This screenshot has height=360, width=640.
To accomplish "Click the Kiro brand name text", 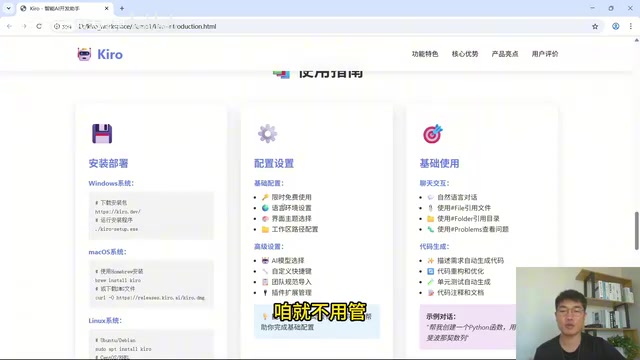I will [x=110, y=54].
